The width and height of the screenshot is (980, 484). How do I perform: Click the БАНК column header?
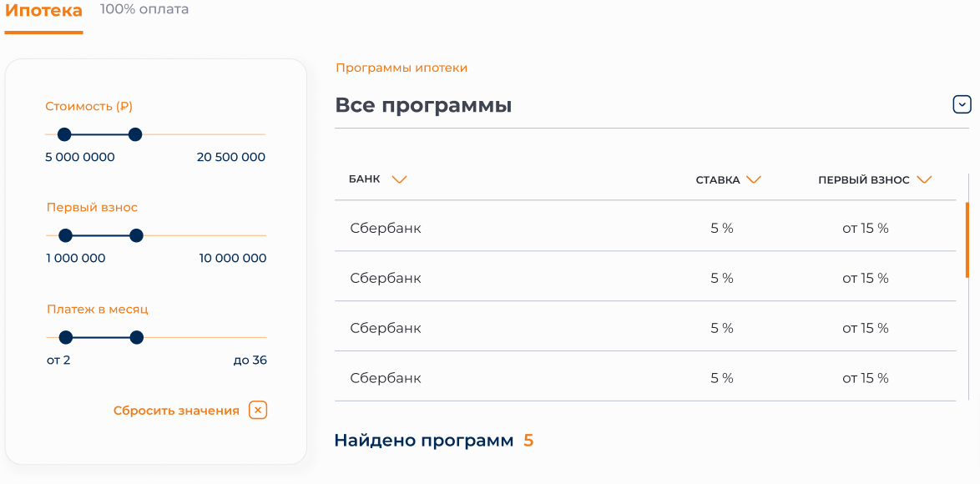[x=365, y=179]
